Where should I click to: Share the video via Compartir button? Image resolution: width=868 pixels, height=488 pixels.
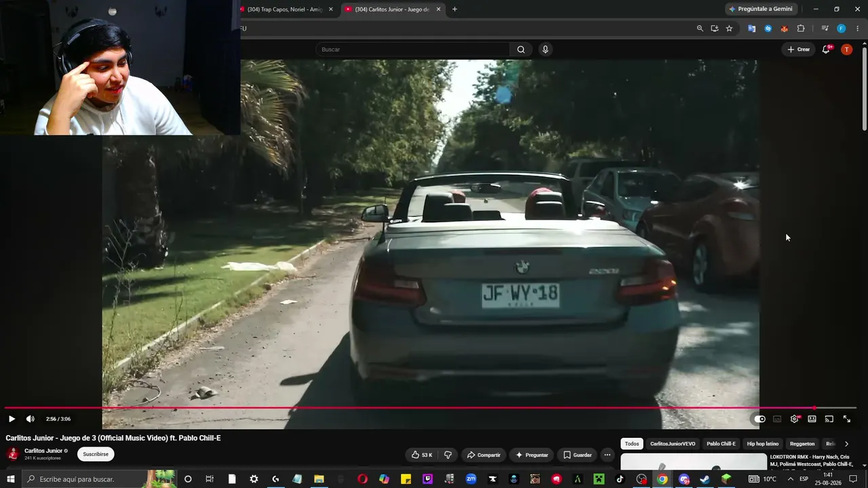pos(483,455)
